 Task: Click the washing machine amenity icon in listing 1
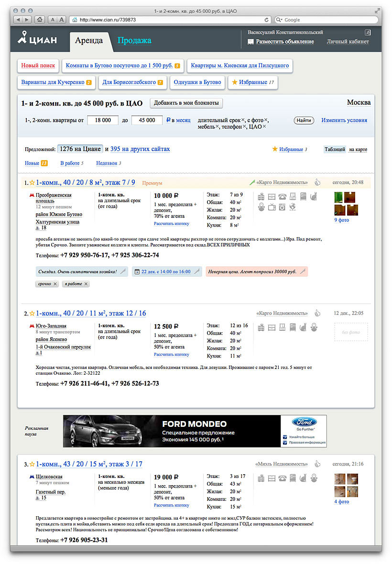click(x=282, y=206)
